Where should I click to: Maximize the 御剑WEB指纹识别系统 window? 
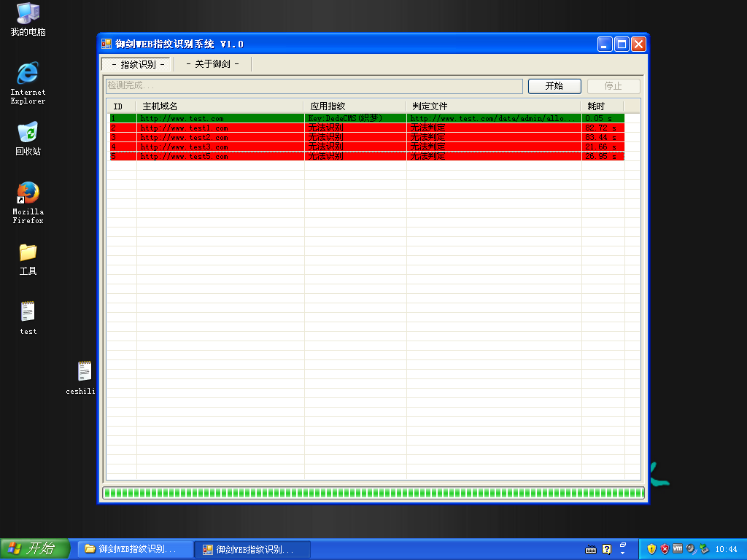pyautogui.click(x=622, y=44)
